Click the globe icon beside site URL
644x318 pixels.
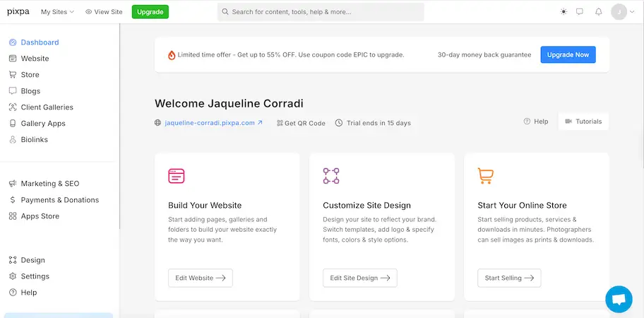(157, 122)
